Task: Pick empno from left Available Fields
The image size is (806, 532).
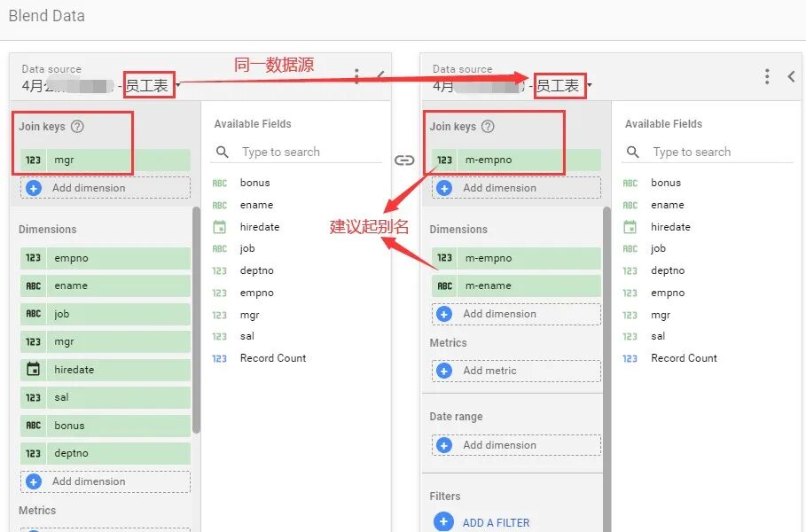Action: [256, 293]
